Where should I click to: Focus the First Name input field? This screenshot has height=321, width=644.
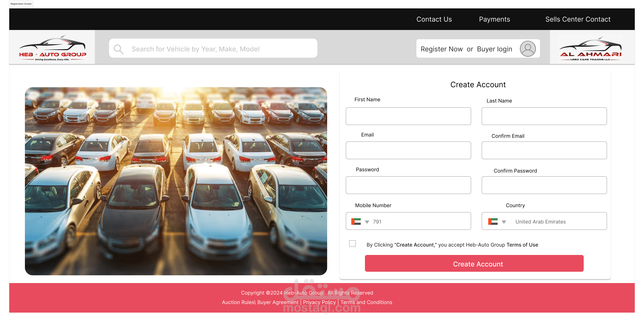408,116
